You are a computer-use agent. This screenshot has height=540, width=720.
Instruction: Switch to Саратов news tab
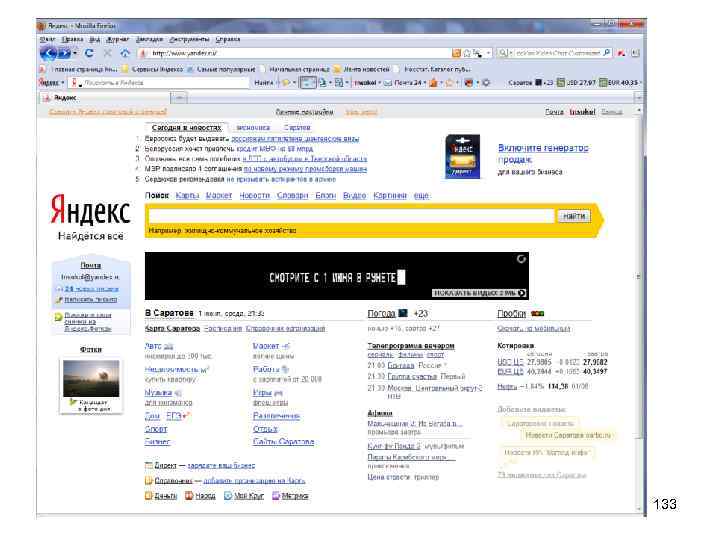[297, 128]
